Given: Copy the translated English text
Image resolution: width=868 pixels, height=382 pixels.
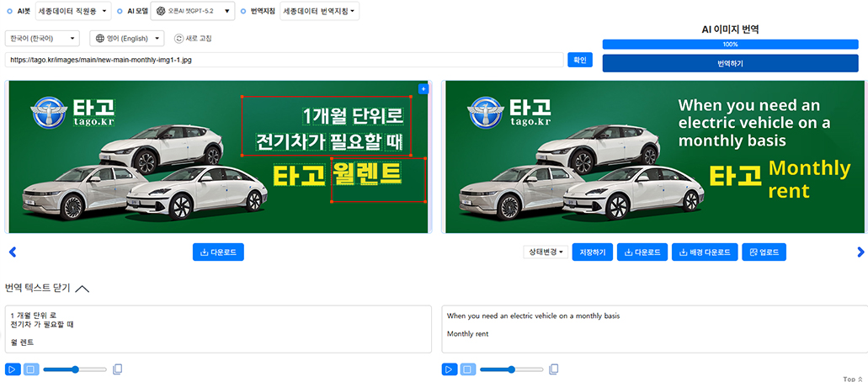Looking at the screenshot, I should [x=553, y=369].
